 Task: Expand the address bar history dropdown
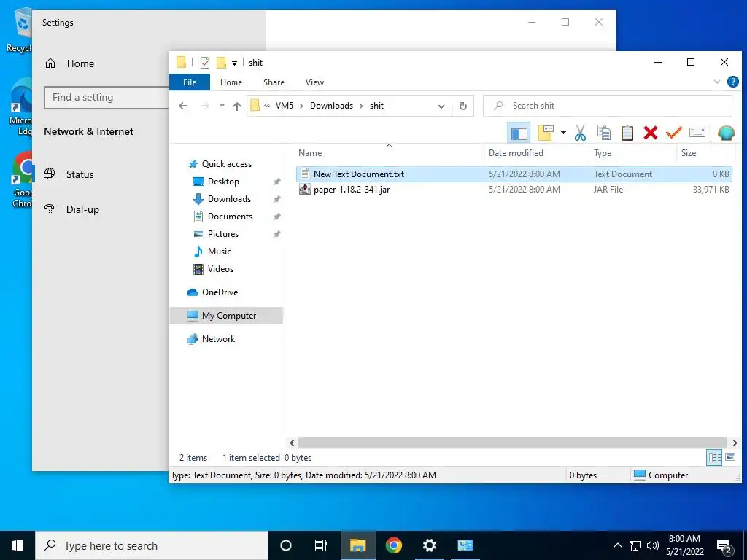click(441, 106)
